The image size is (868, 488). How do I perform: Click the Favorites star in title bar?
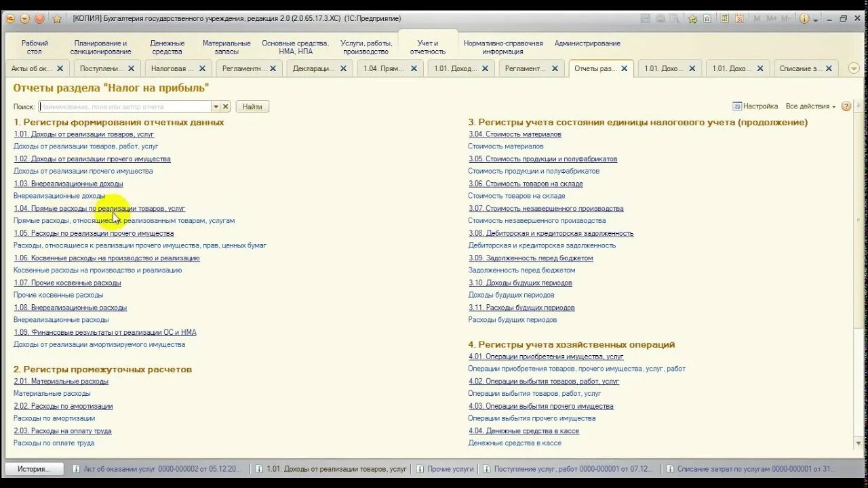(x=57, y=18)
